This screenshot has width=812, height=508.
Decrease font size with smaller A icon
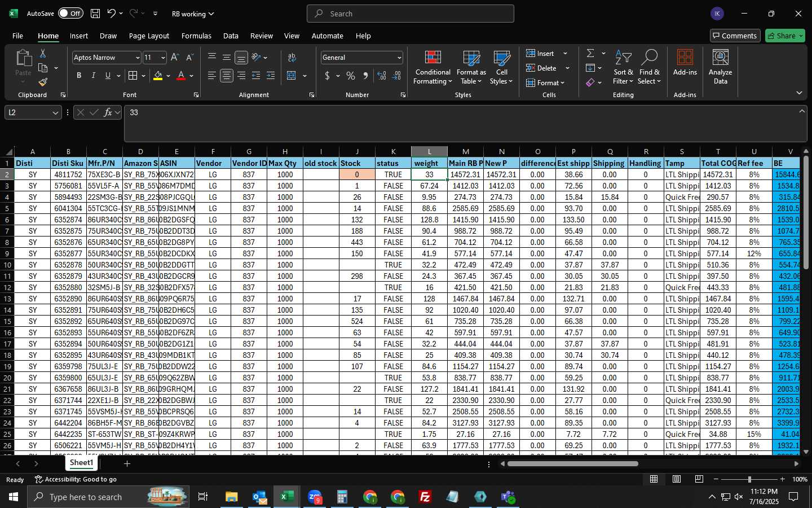189,58
